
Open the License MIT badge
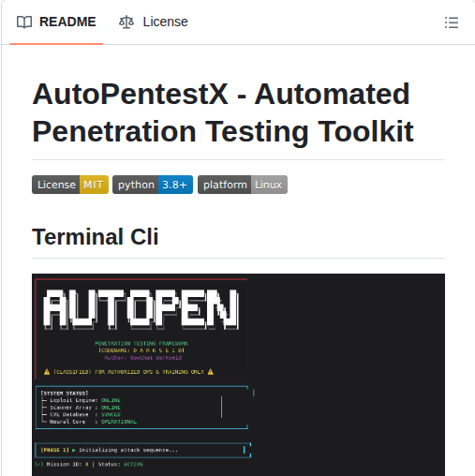click(70, 185)
